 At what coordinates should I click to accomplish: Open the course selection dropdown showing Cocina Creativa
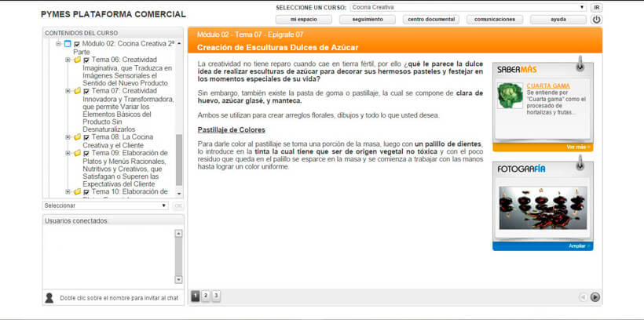468,7
